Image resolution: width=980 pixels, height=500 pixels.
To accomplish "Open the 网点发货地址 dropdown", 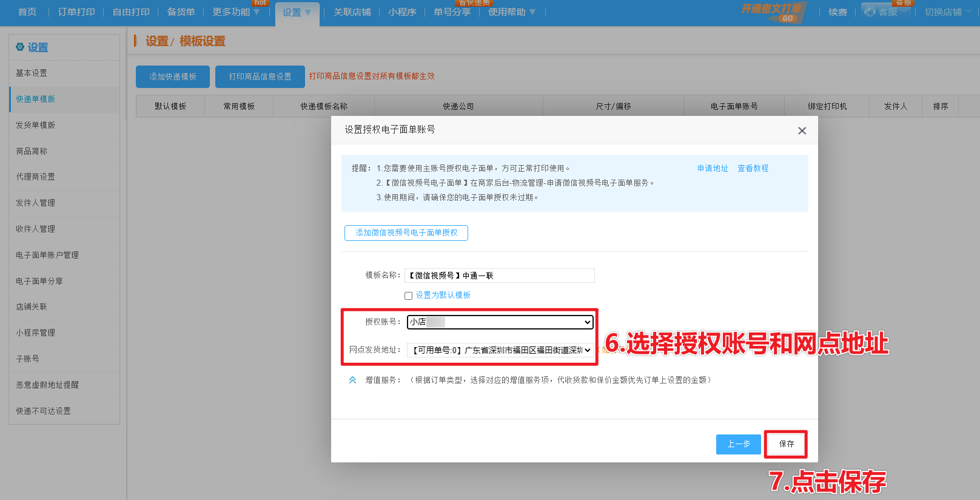I will click(500, 350).
